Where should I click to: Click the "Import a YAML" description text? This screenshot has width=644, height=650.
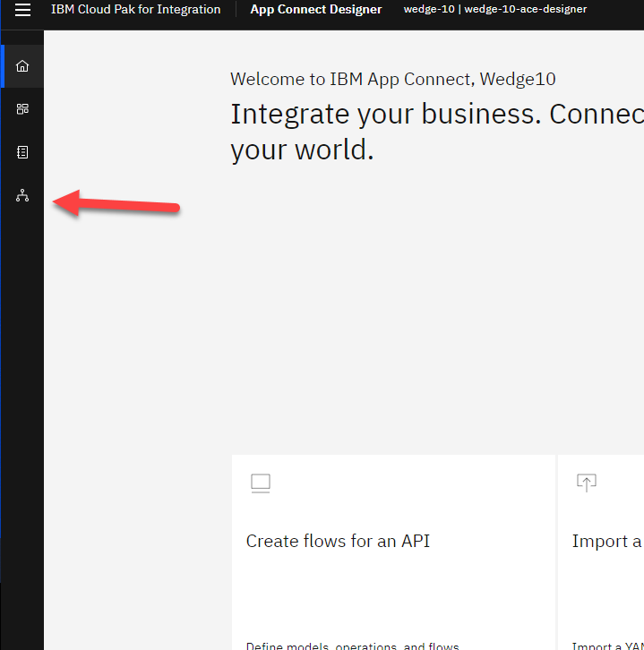point(607,645)
